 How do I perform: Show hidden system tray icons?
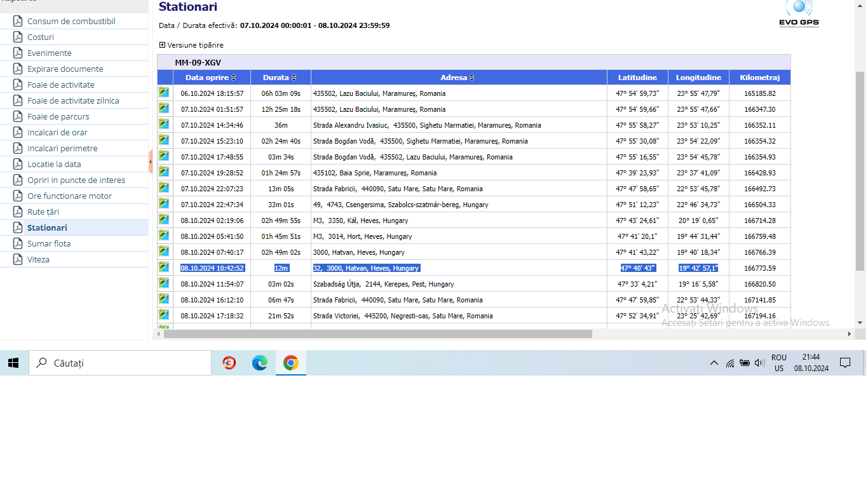tap(714, 363)
